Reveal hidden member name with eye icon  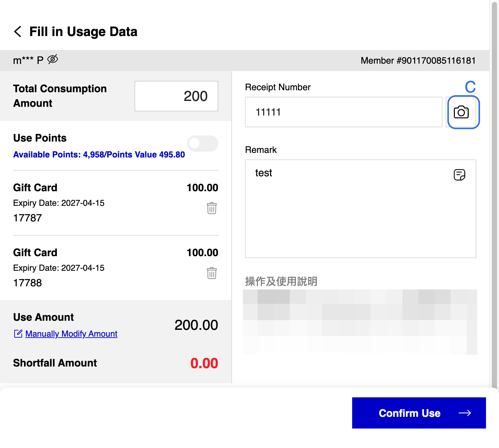coord(53,59)
